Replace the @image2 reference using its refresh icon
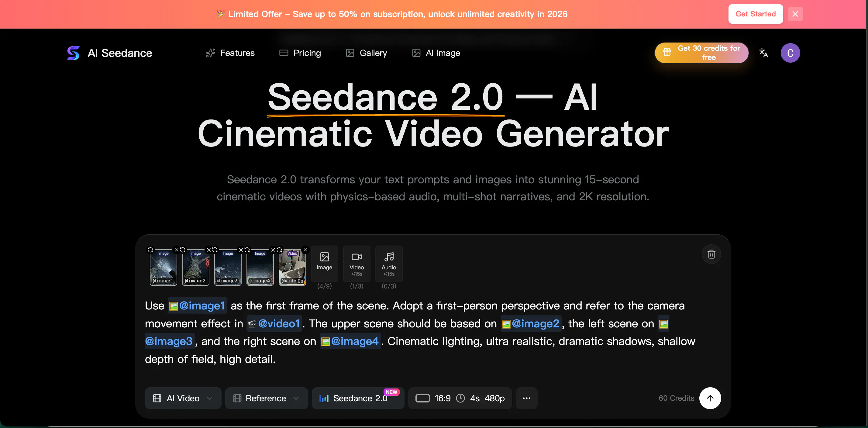 183,250
